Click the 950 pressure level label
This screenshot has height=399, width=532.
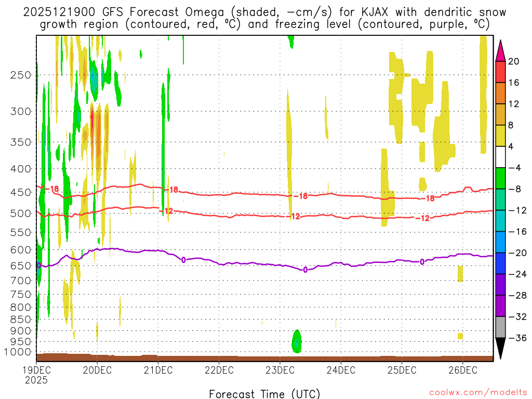tap(21, 341)
